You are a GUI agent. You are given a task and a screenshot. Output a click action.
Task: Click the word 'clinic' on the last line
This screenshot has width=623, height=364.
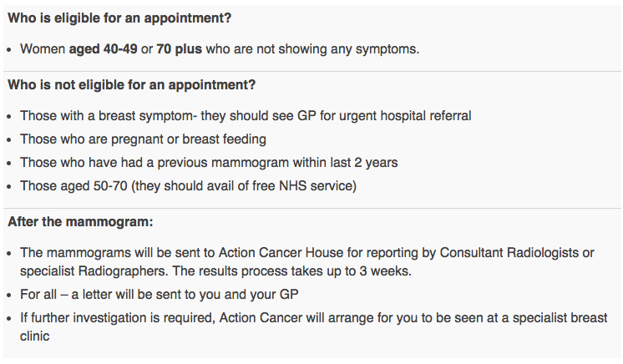point(34,336)
